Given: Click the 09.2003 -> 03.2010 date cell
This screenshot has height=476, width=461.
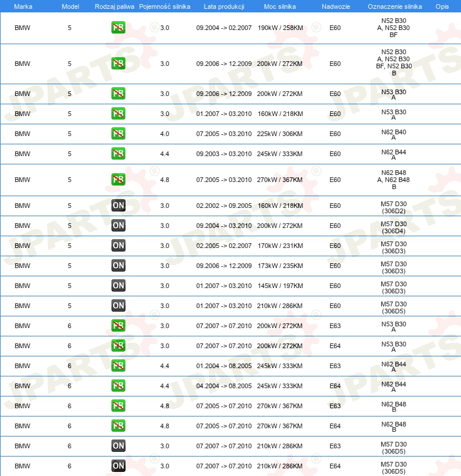Looking at the screenshot, I should click(224, 154).
